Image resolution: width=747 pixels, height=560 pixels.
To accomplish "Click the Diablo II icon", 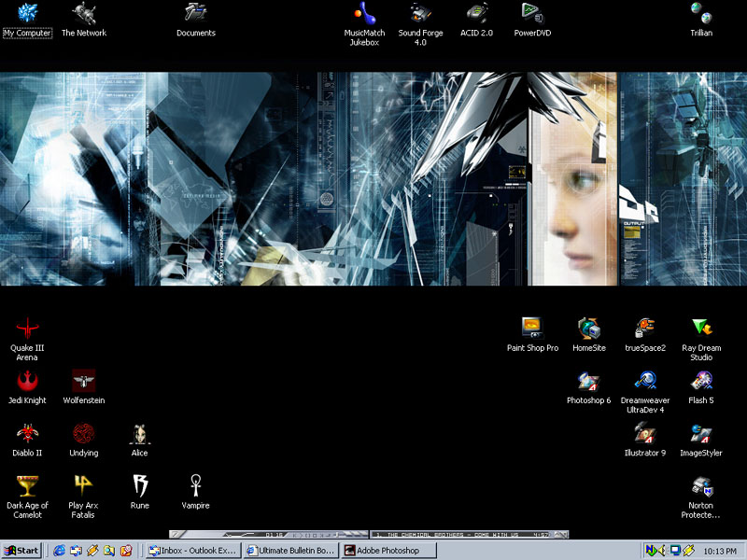I will [x=27, y=440].
